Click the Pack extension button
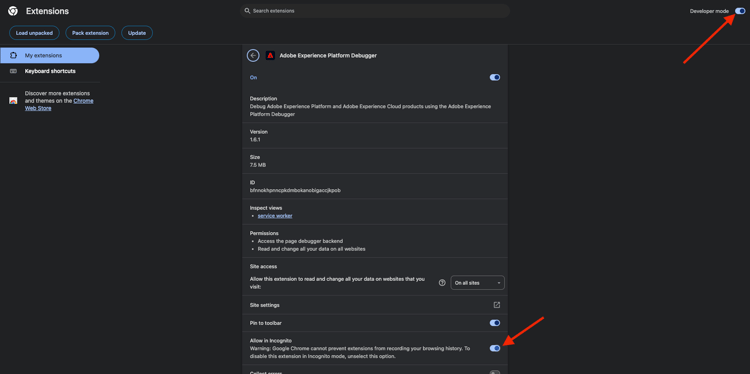Screen dimensions: 750x374 (90, 33)
